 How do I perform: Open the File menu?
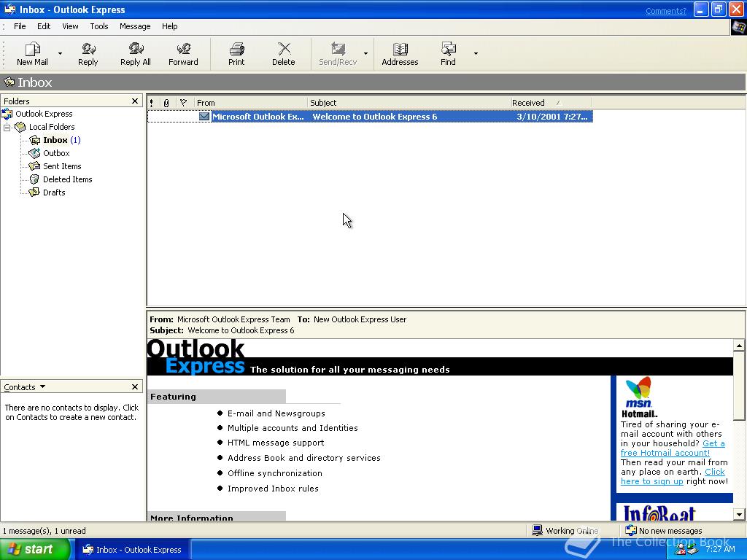click(x=20, y=26)
